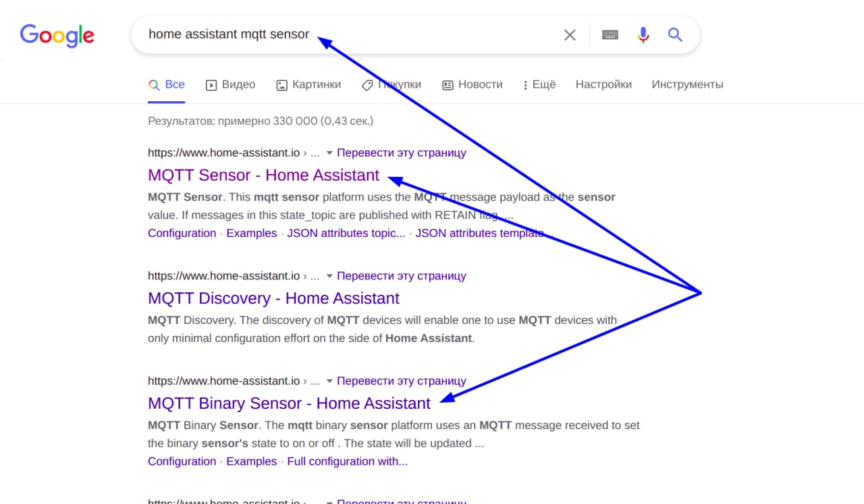Click the Результатов: примерно 330 000 text
This screenshot has height=504, width=864.
(x=261, y=121)
